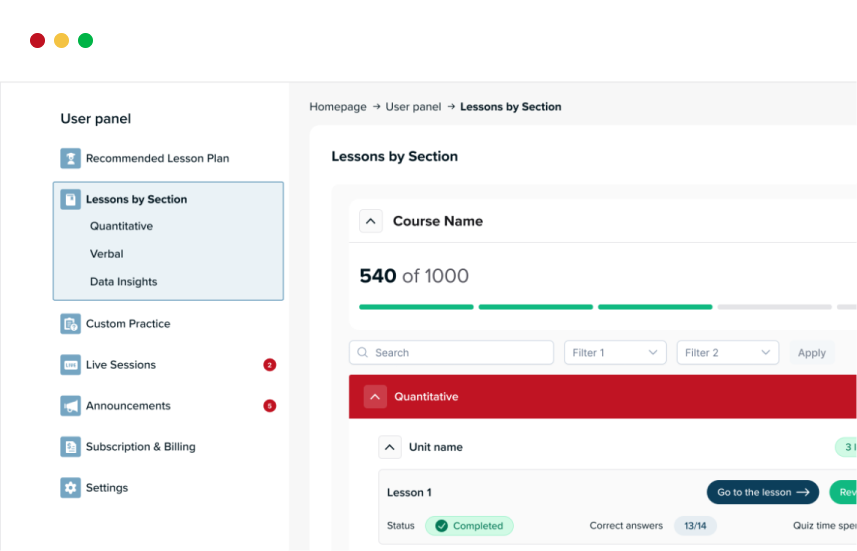Click the Announcements megaphone icon
Image resolution: width=857 pixels, height=551 pixels.
coord(71,406)
